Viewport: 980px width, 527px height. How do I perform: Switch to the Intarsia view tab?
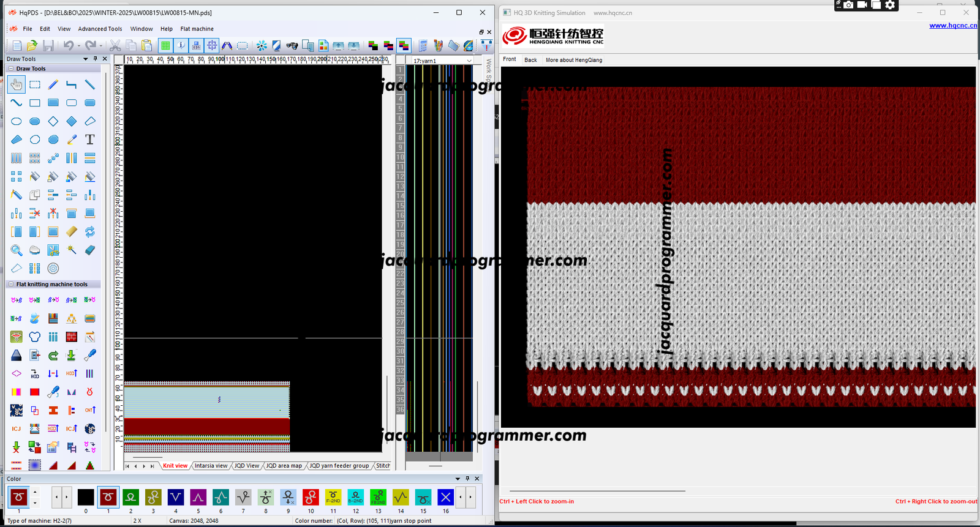(211, 466)
